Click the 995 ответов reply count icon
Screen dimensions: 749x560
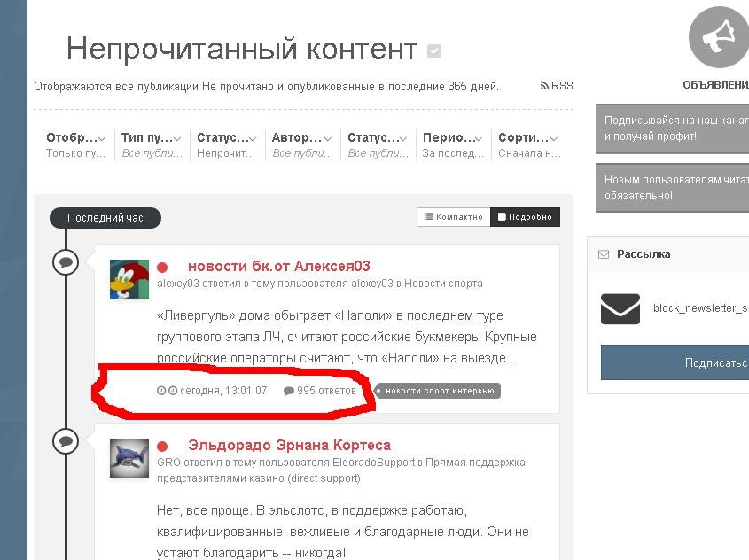[x=288, y=391]
